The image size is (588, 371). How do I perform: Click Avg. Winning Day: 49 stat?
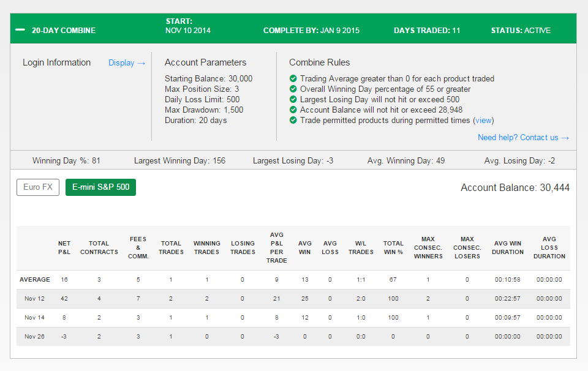coord(405,161)
